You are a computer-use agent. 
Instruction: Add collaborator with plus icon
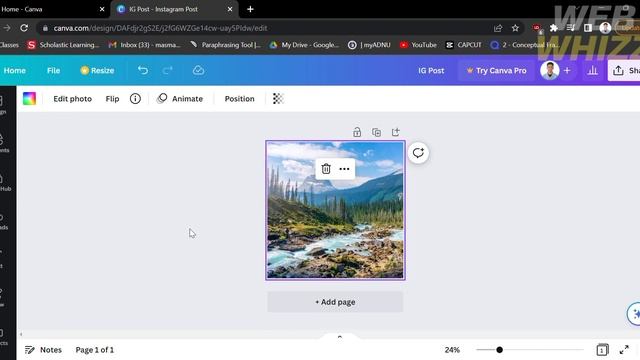(x=567, y=71)
